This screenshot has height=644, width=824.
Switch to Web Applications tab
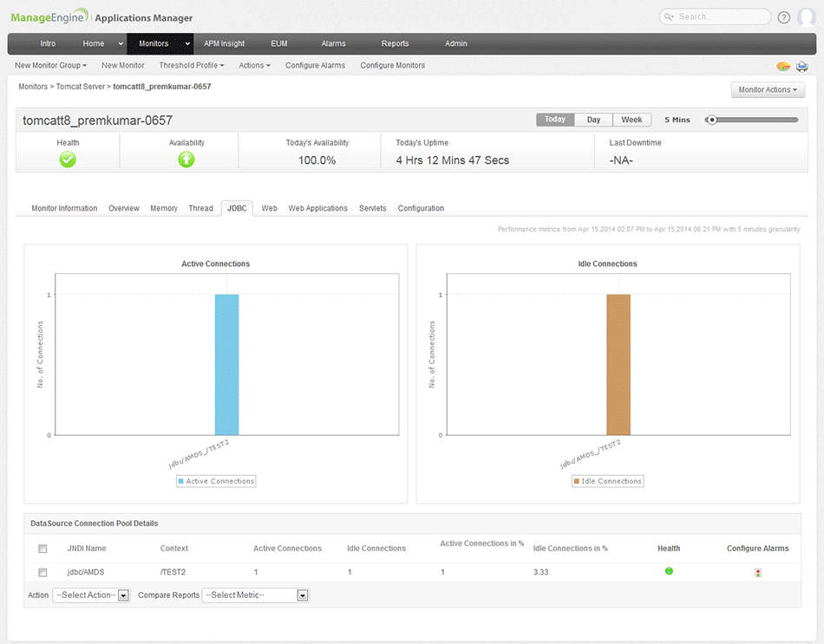[x=317, y=209]
